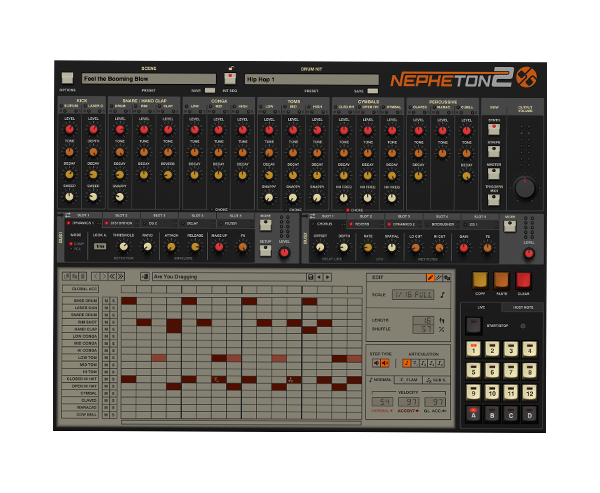Viewport: 600px width, 493px height.
Task: Click the Length value display
Action: (x=423, y=320)
